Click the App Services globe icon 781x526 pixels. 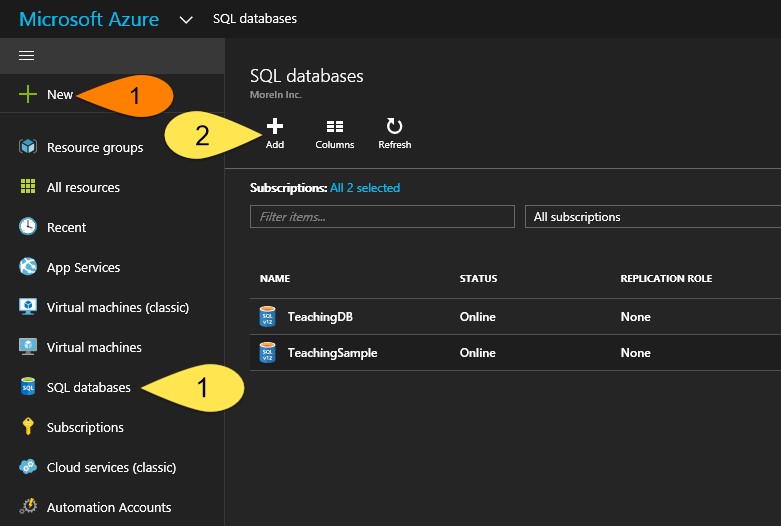point(28,267)
